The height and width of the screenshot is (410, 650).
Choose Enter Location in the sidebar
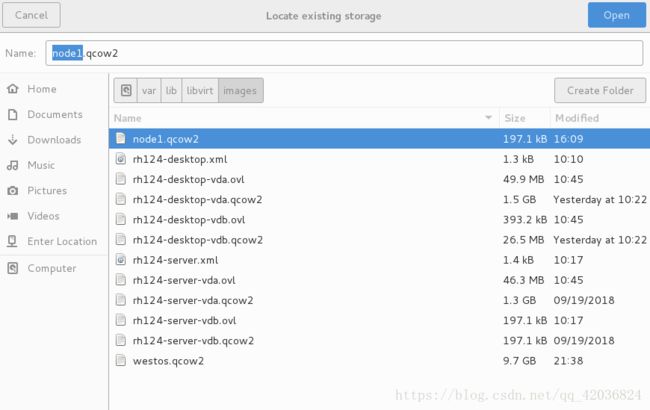click(54, 241)
